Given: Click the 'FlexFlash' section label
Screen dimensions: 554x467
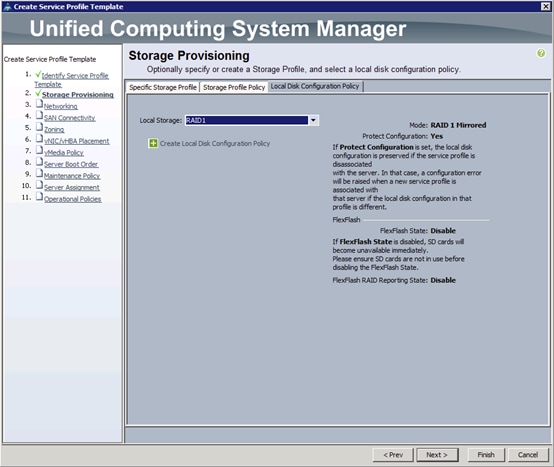Looking at the screenshot, I should (346, 220).
